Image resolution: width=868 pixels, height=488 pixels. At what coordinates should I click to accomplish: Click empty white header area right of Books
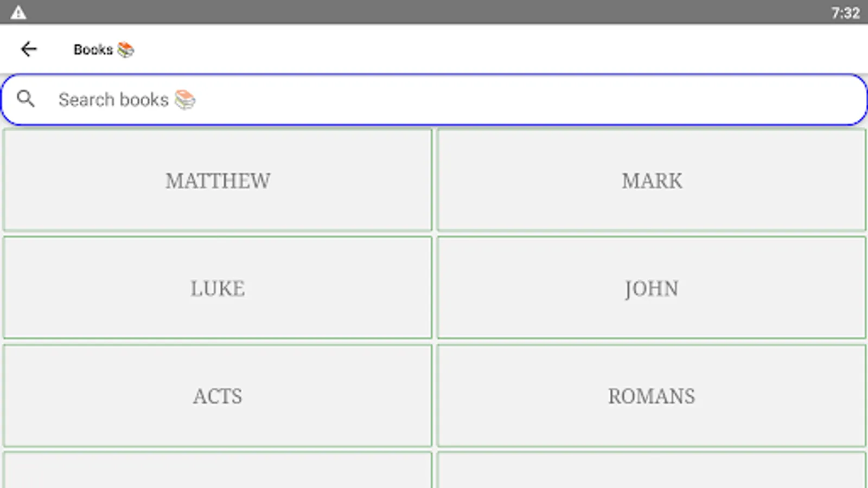[488, 49]
